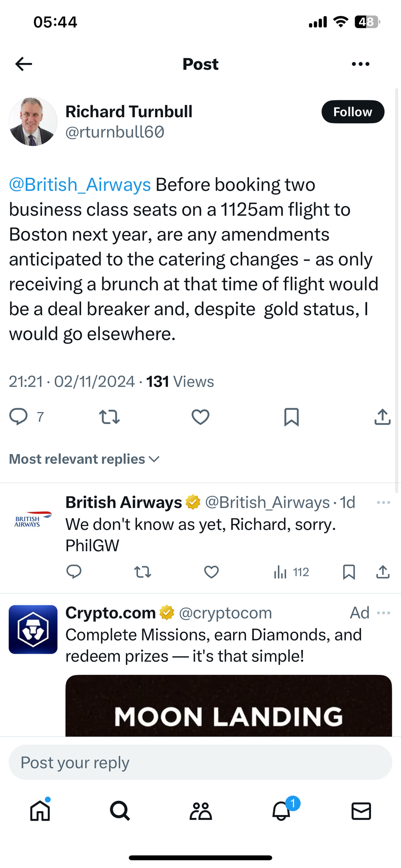Check notifications via the bell icon

(281, 811)
